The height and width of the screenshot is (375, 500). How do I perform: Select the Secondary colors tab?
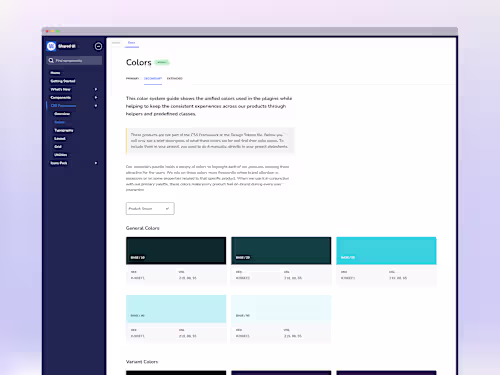tap(153, 79)
